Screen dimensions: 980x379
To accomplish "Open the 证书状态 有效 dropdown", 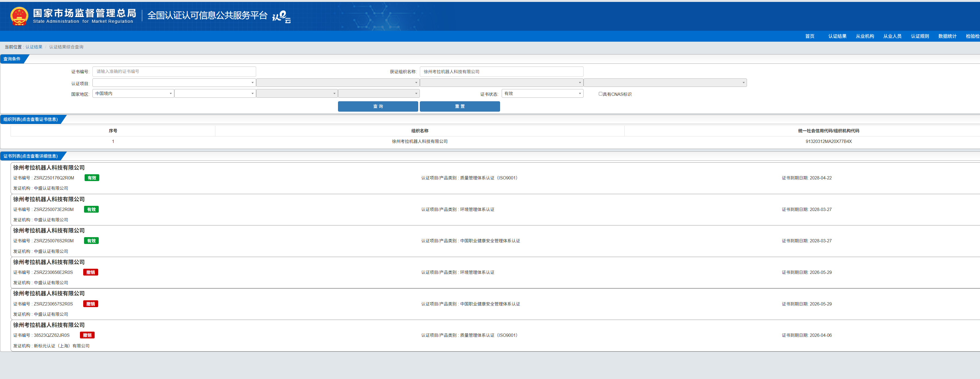I will [542, 93].
